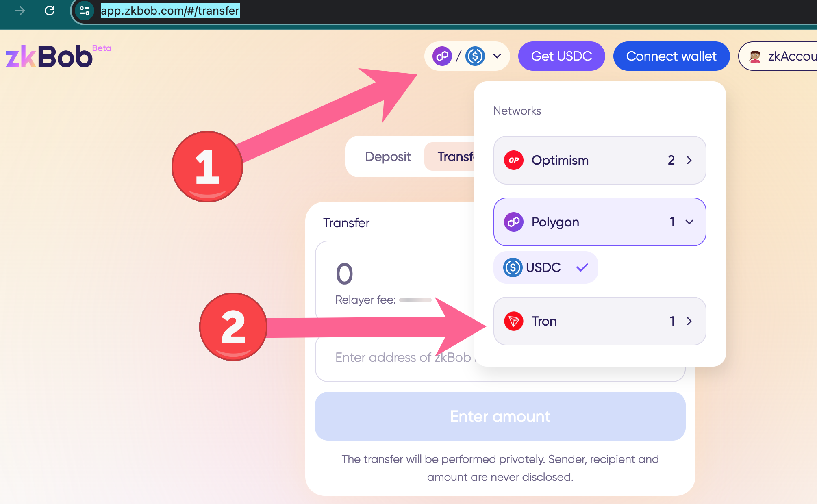Click the browser forward arrow
This screenshot has width=817, height=504.
[x=20, y=11]
